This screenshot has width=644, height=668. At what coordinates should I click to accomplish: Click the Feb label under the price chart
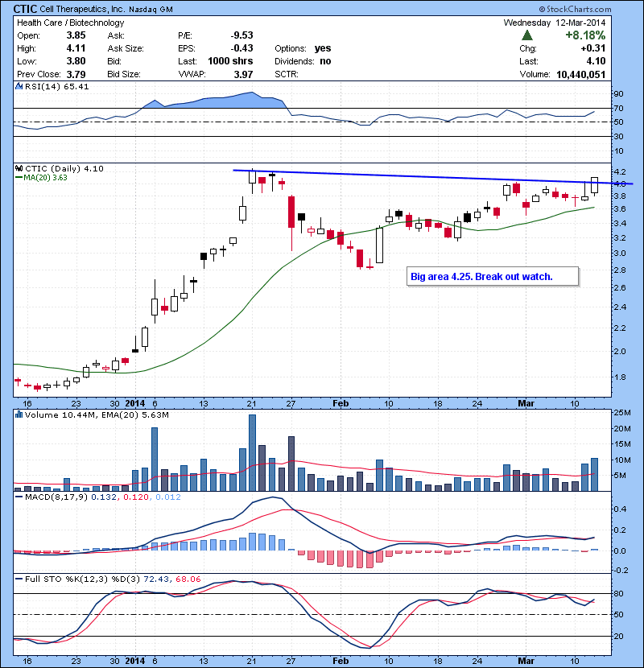[x=341, y=403]
